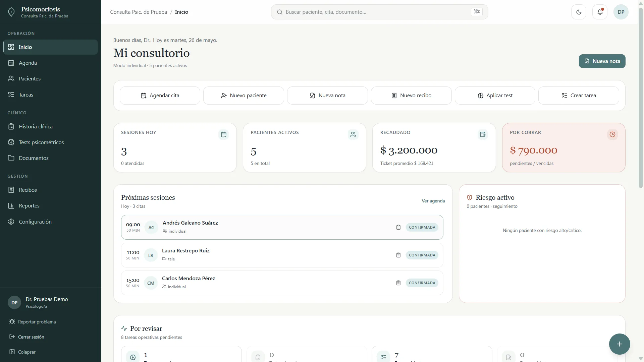Click the Nuevo recibo quick action
Viewport: 644px width, 362px height.
pyautogui.click(x=411, y=96)
